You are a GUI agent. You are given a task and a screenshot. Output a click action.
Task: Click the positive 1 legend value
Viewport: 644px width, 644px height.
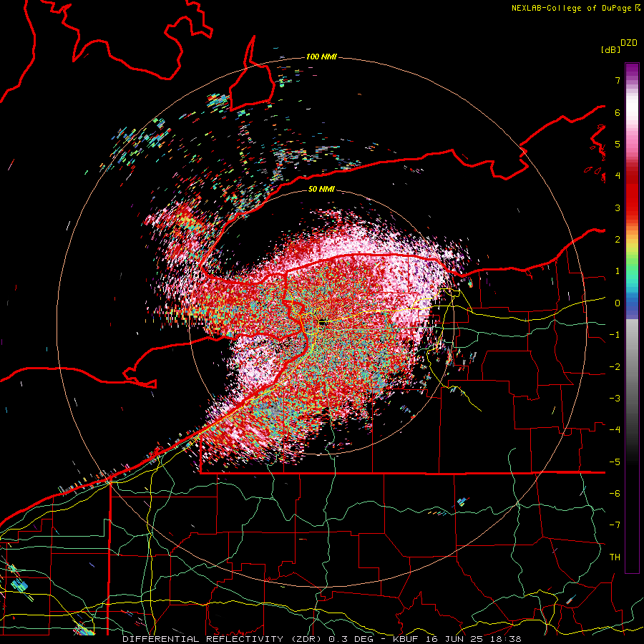point(618,271)
